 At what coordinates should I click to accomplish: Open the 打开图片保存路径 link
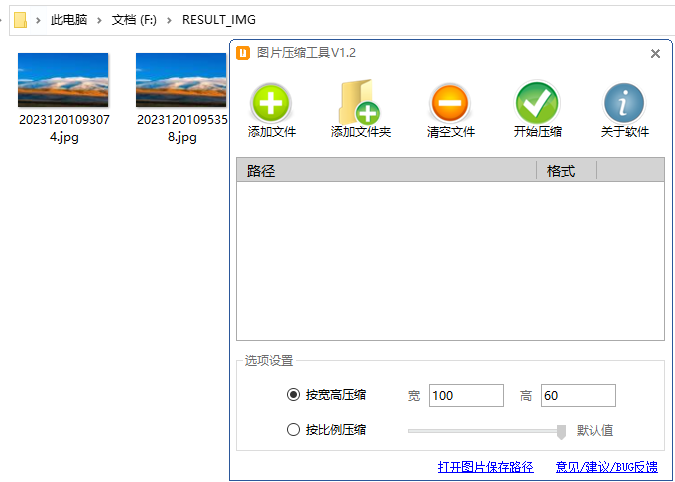click(486, 467)
